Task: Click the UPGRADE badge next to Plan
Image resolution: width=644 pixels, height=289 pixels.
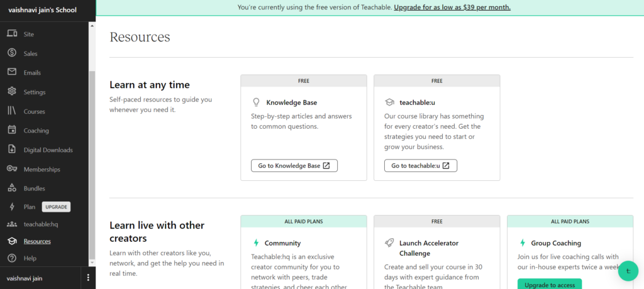Action: [x=56, y=207]
